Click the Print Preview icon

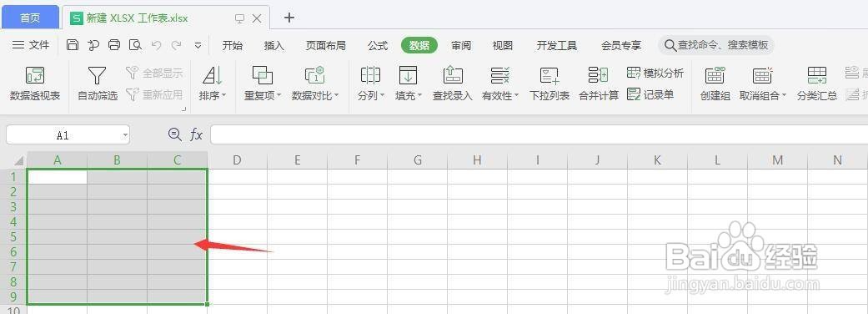[x=135, y=45]
